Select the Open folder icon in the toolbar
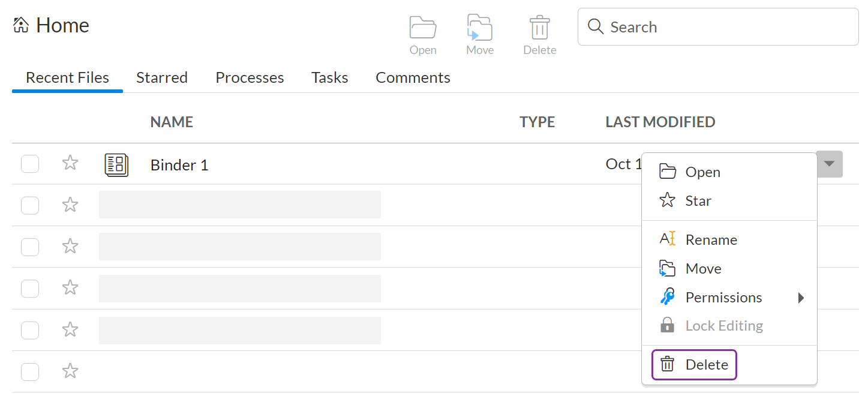The image size is (868, 402). point(423,27)
